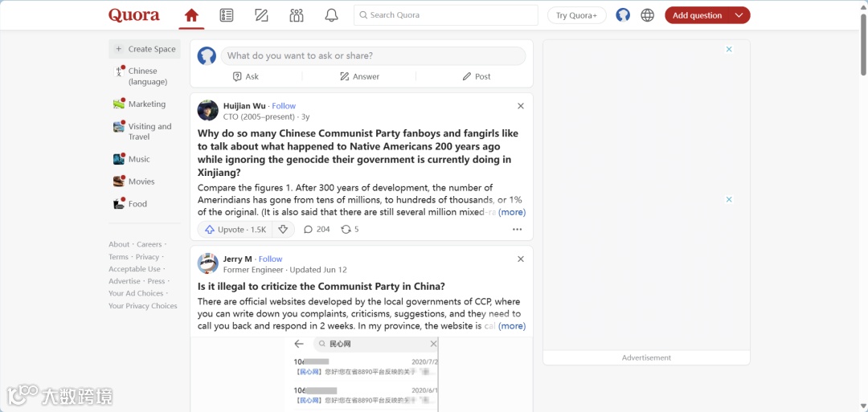The image size is (868, 412).
Task: Dismiss Huijian Wu's post with the X
Action: 520,106
